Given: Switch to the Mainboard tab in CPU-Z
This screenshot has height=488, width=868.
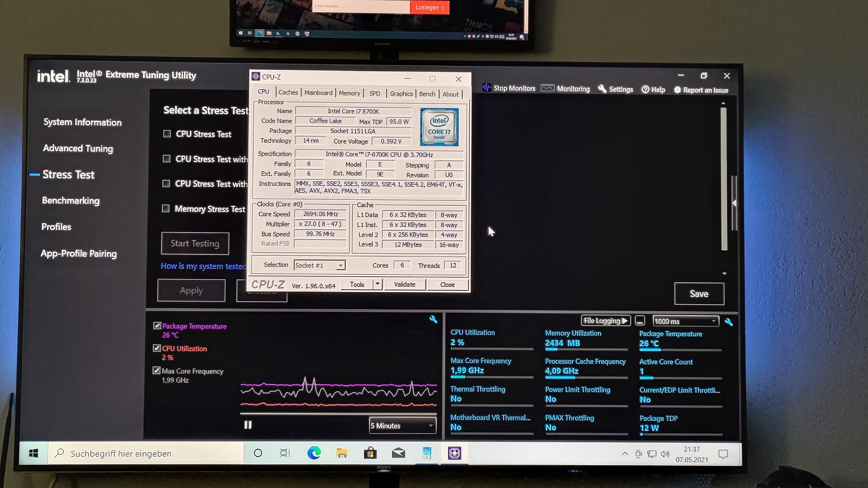Looking at the screenshot, I should click(x=318, y=93).
